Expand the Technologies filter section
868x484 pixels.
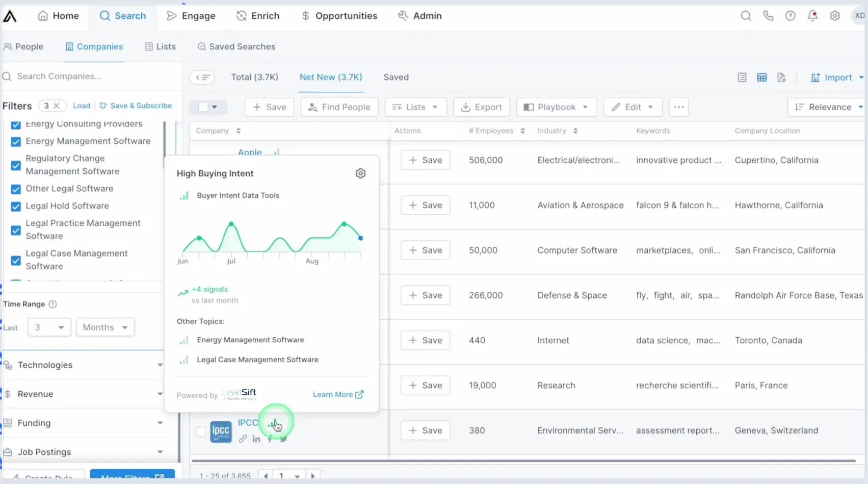click(83, 365)
